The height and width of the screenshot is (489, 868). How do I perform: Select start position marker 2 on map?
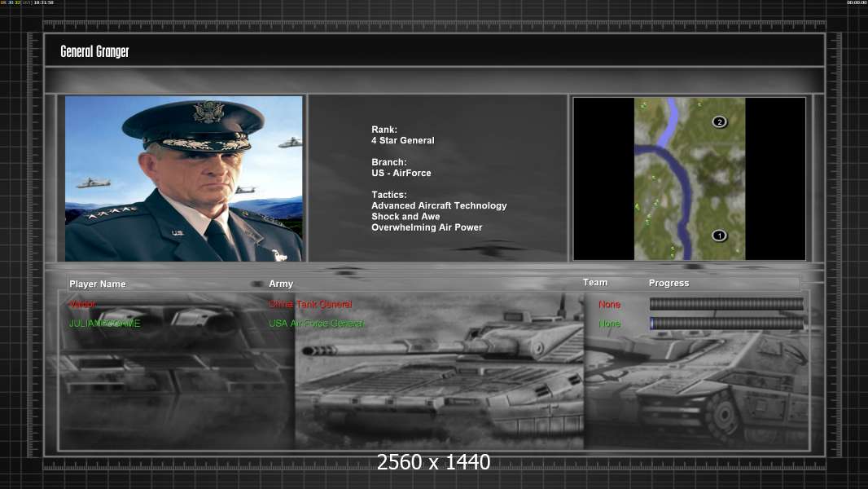[x=719, y=121]
